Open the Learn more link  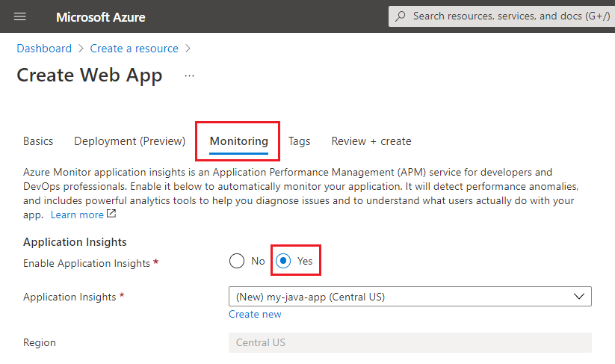coord(77,215)
